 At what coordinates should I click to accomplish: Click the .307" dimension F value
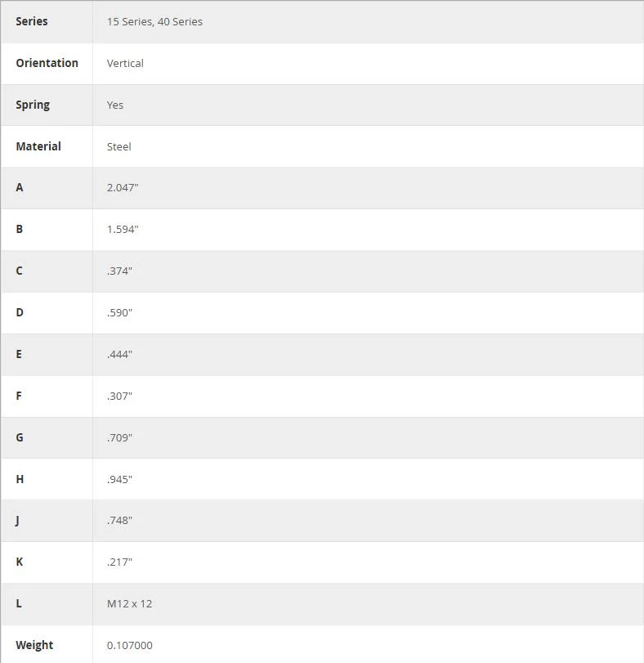tap(119, 396)
